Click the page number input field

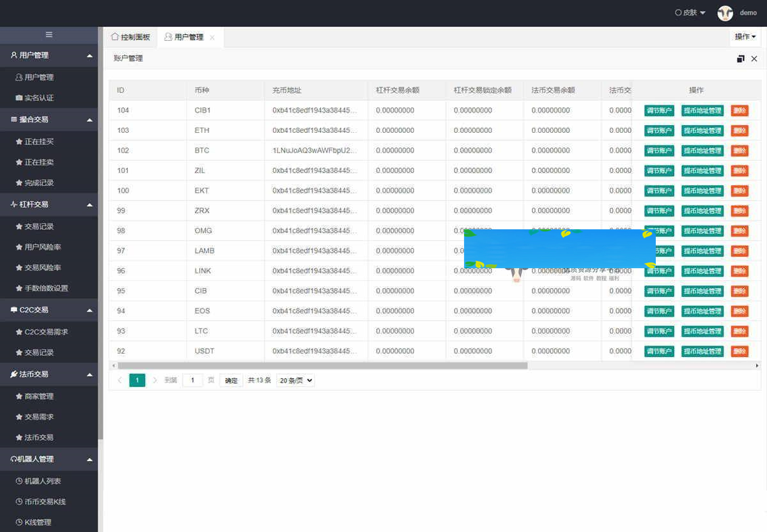click(x=192, y=380)
